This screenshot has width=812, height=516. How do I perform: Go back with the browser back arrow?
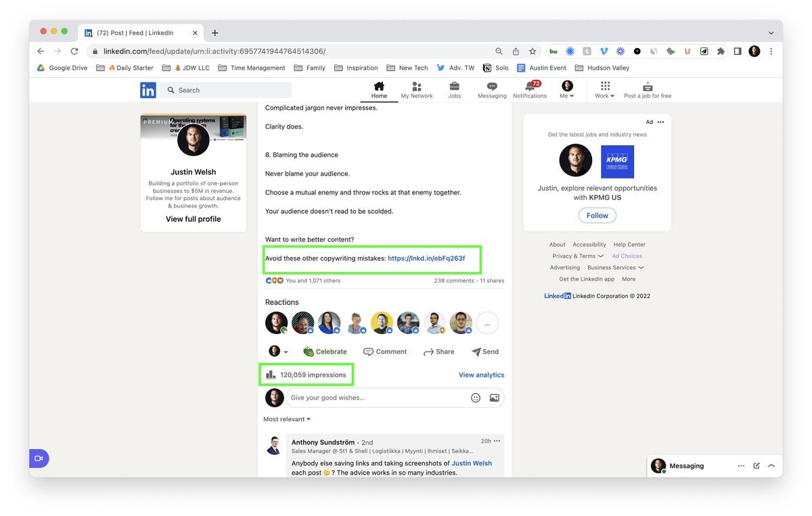pos(41,51)
